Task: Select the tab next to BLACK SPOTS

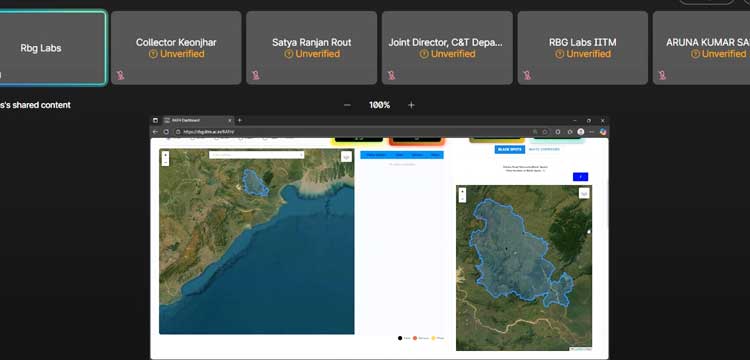Action: tap(544, 150)
